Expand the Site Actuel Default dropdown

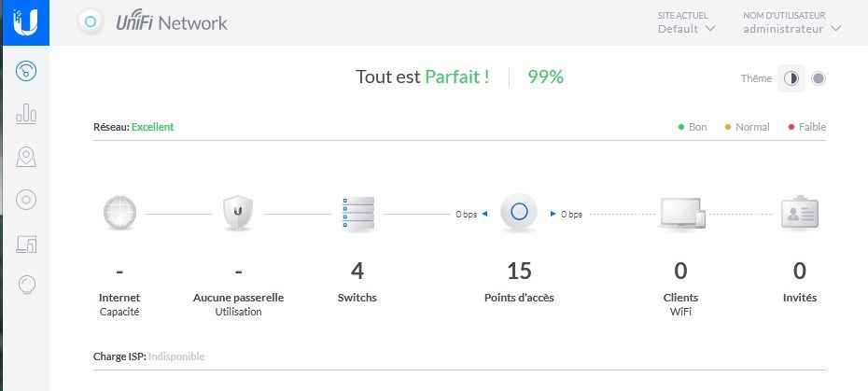click(x=686, y=29)
